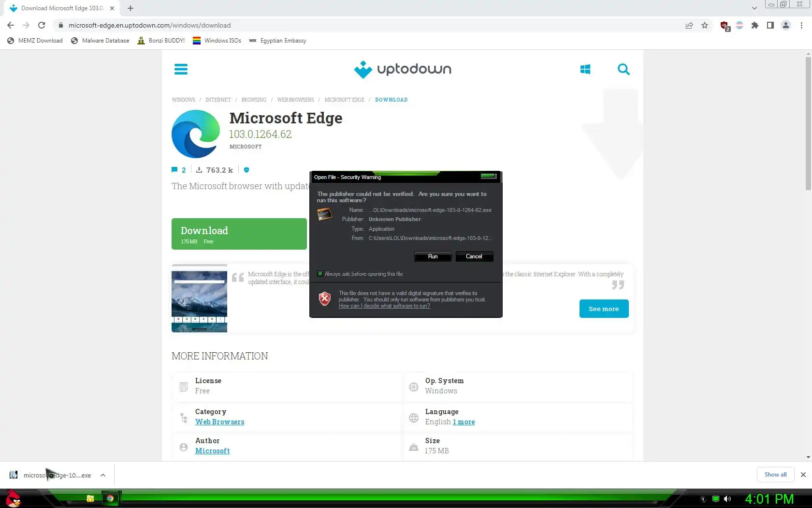812x508 pixels.
Task: Open the tab search dropdown chevron
Action: coord(754,8)
